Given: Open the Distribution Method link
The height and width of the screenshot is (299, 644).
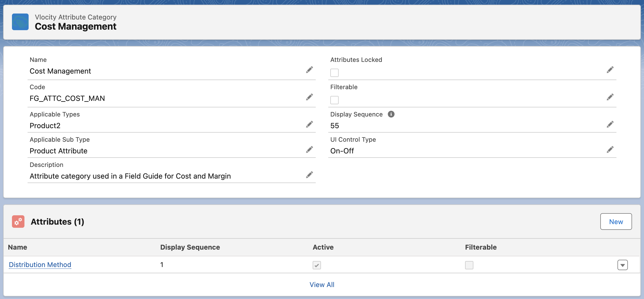Looking at the screenshot, I should [x=40, y=264].
